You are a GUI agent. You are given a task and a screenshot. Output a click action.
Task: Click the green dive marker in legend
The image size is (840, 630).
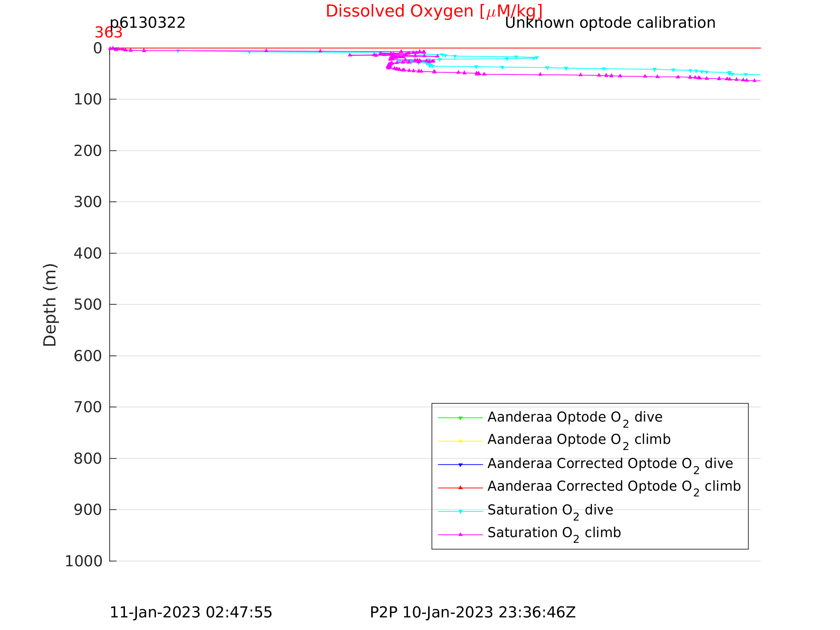click(460, 418)
